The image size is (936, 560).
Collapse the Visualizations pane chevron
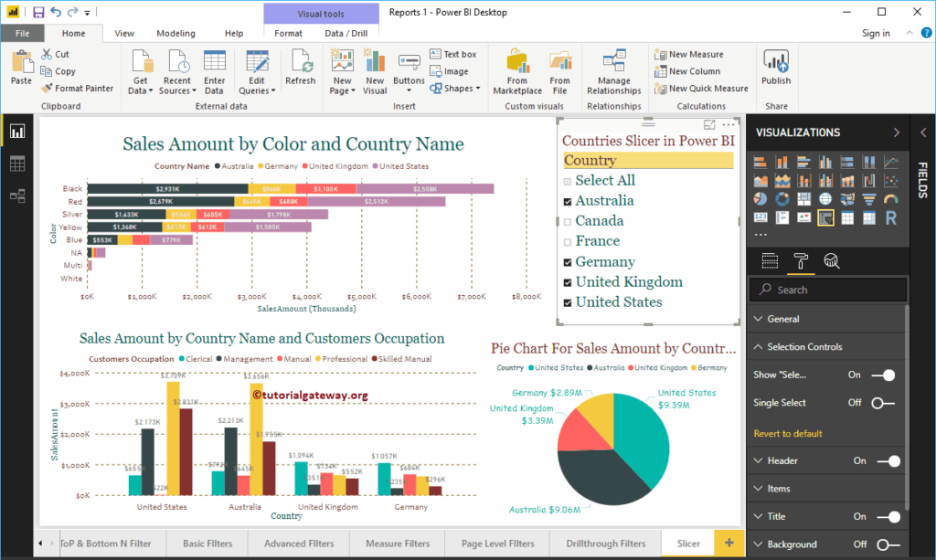(x=896, y=132)
